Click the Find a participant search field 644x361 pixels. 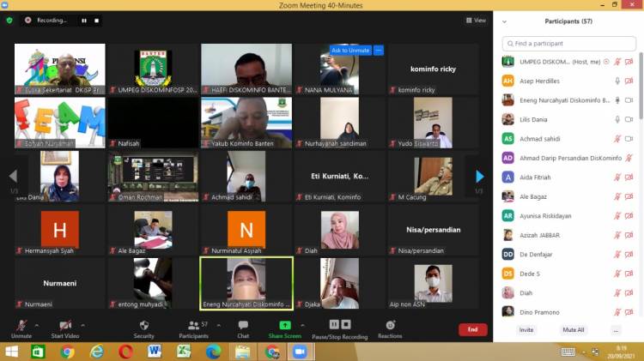click(x=568, y=43)
